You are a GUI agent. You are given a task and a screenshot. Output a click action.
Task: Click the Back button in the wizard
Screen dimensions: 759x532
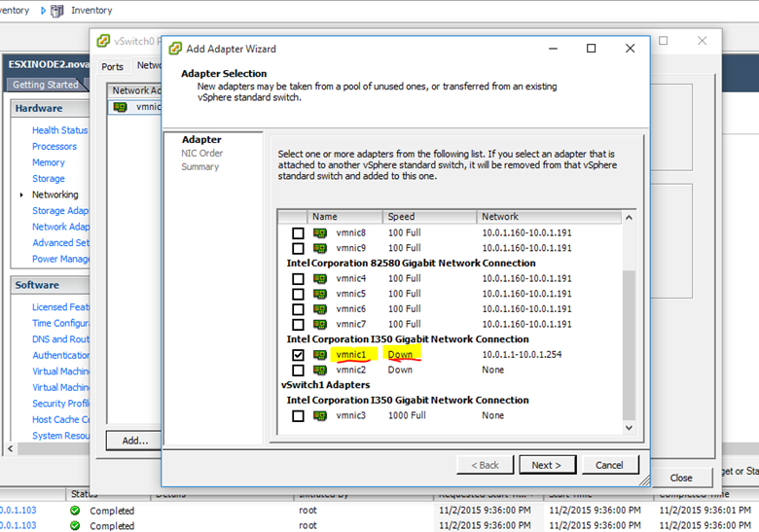[x=485, y=465]
